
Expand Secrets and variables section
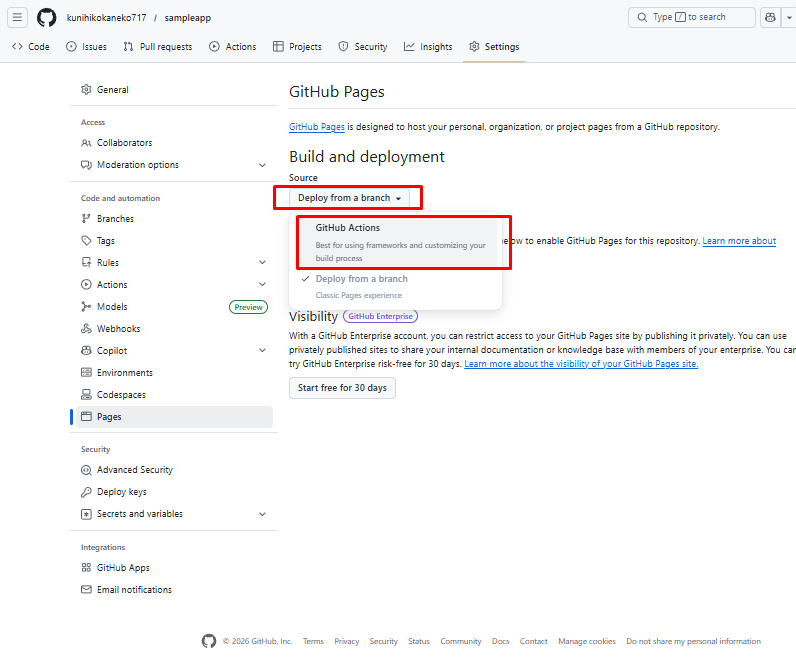coord(262,514)
